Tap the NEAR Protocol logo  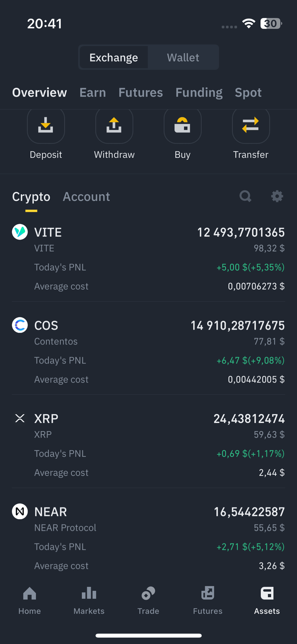tap(20, 511)
